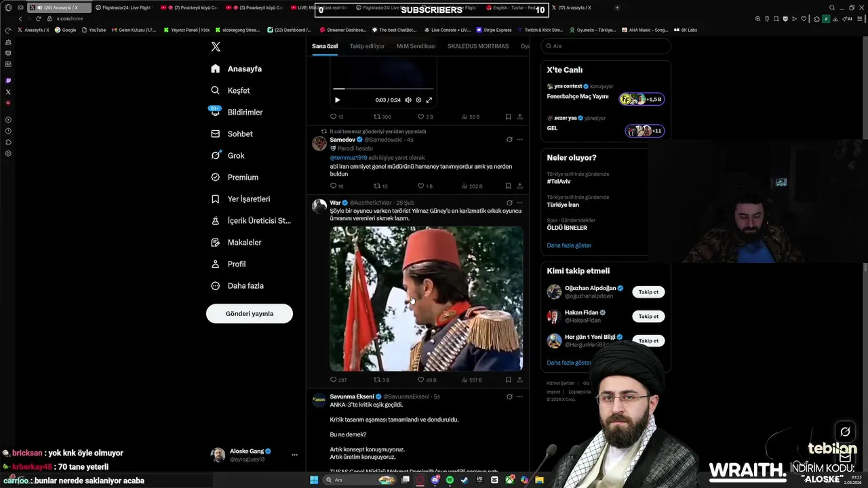Expand Daha fazla navigation menu
Screen dimensions: 868x488
[x=237, y=285]
